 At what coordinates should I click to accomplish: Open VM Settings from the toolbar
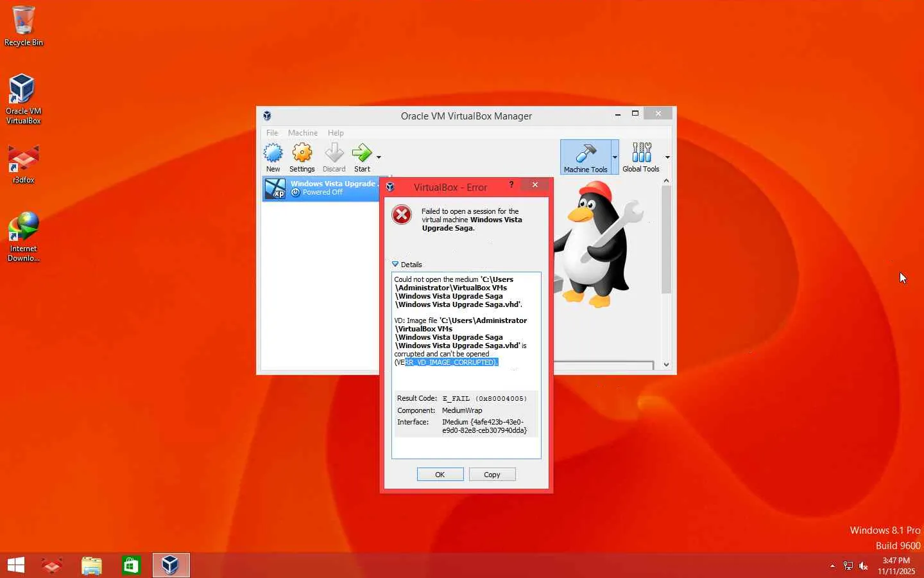[x=302, y=157]
